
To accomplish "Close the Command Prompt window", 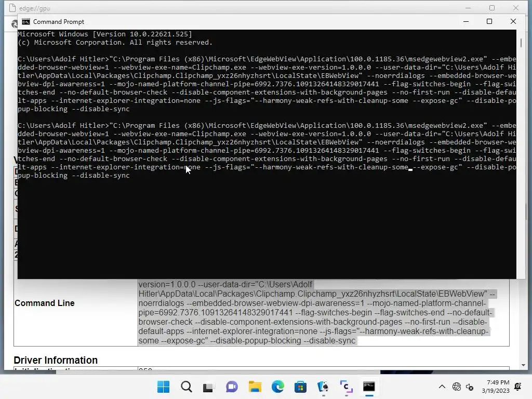I will coord(513,21).
